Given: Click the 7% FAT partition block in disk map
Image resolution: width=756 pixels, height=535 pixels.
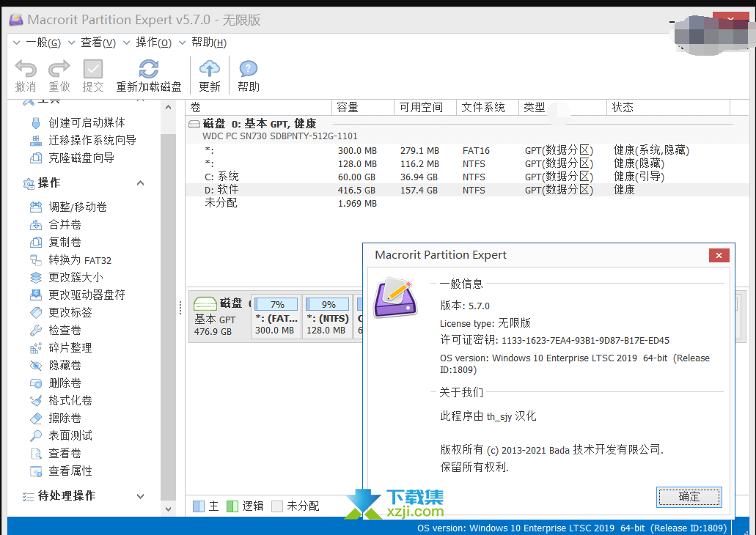Looking at the screenshot, I should [276, 317].
